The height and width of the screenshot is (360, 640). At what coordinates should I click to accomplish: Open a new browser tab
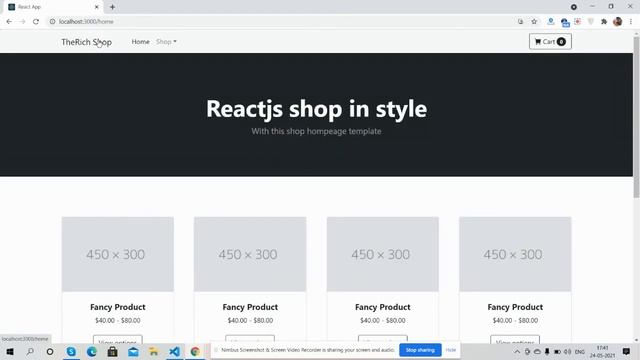(x=112, y=7)
